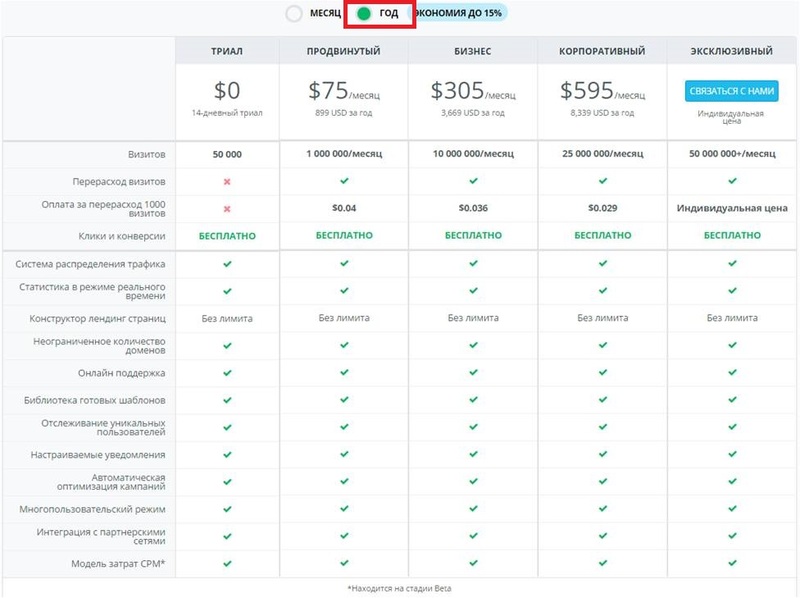Click Перерасход визитов checkmark under Продвинутый
Screen dimensions: 800x598
pos(344,182)
